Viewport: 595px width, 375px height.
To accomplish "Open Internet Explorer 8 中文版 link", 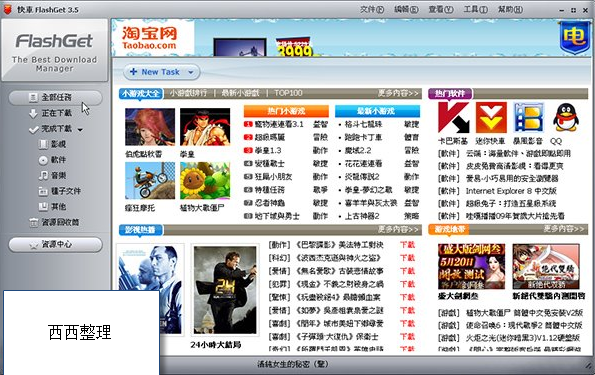I will click(511, 191).
